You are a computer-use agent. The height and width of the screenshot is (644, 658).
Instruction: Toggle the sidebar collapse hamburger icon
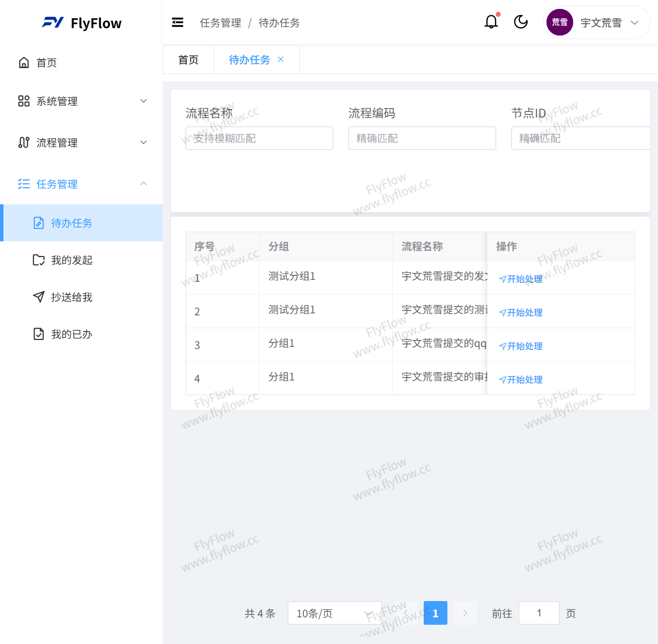(x=178, y=23)
